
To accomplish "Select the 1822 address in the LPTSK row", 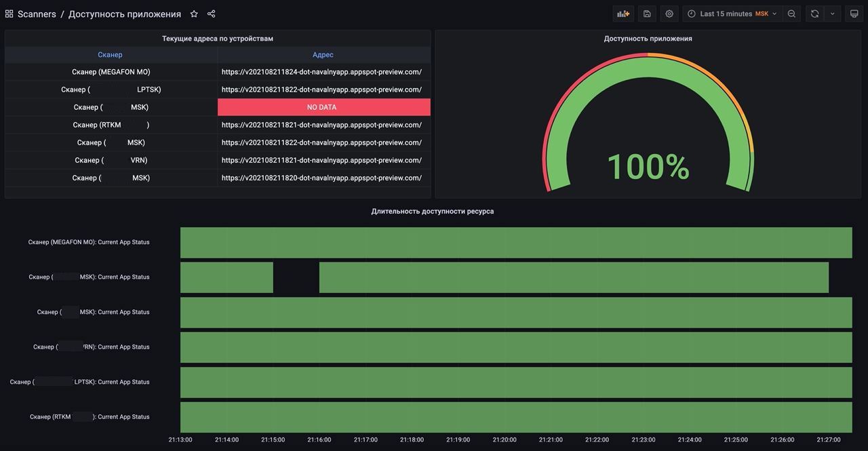I will click(x=324, y=90).
